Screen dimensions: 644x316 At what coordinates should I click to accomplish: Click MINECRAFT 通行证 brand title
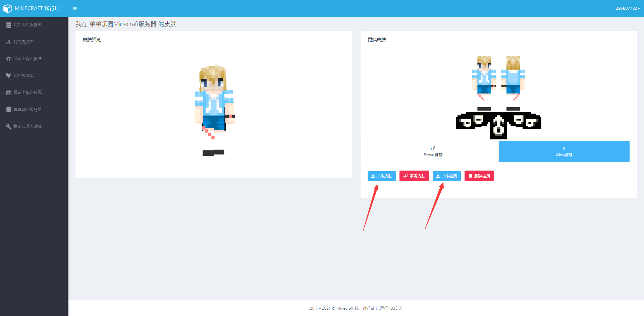point(37,8)
